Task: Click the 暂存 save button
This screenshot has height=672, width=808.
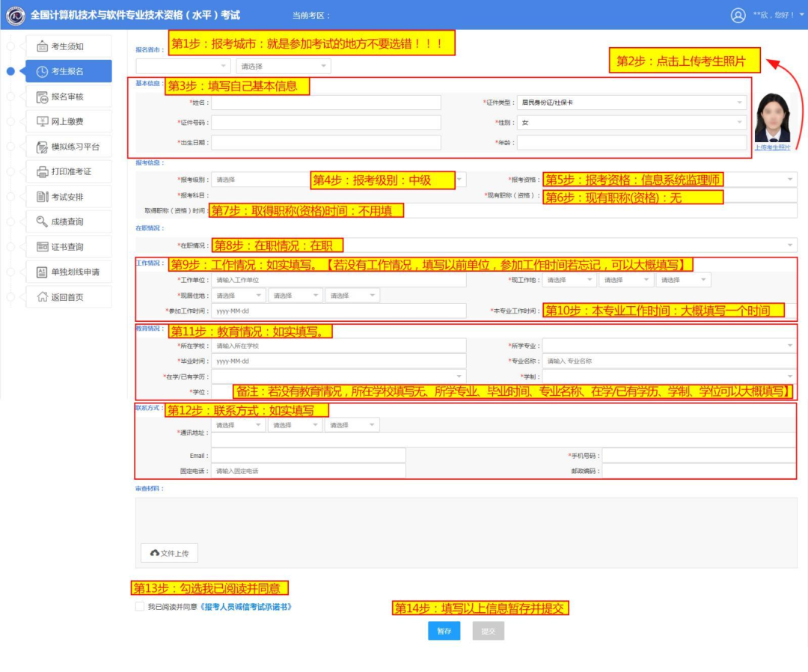Action: pos(444,631)
